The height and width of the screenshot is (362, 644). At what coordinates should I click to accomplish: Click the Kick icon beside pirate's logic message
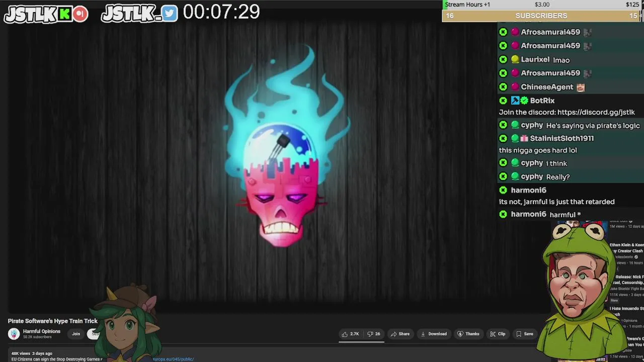pos(503,125)
